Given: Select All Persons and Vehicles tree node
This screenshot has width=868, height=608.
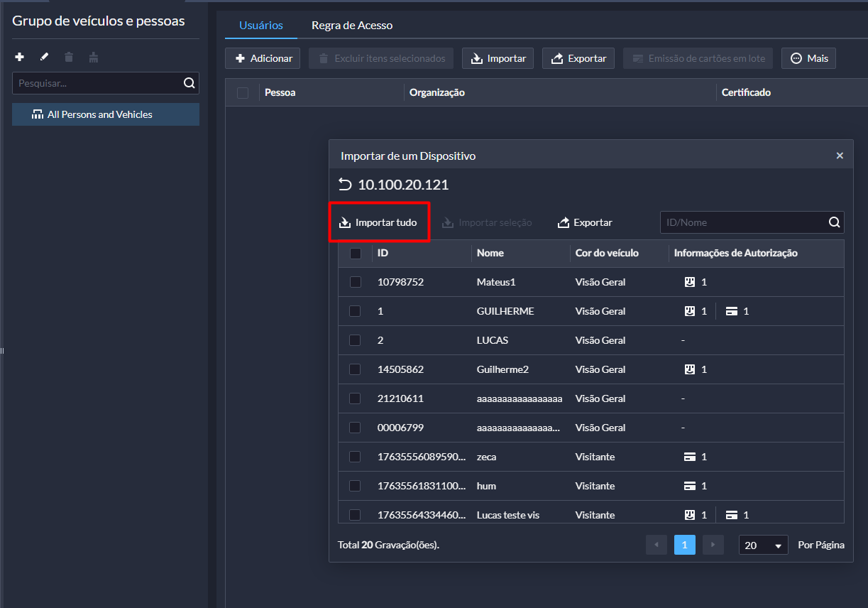Looking at the screenshot, I should [99, 114].
